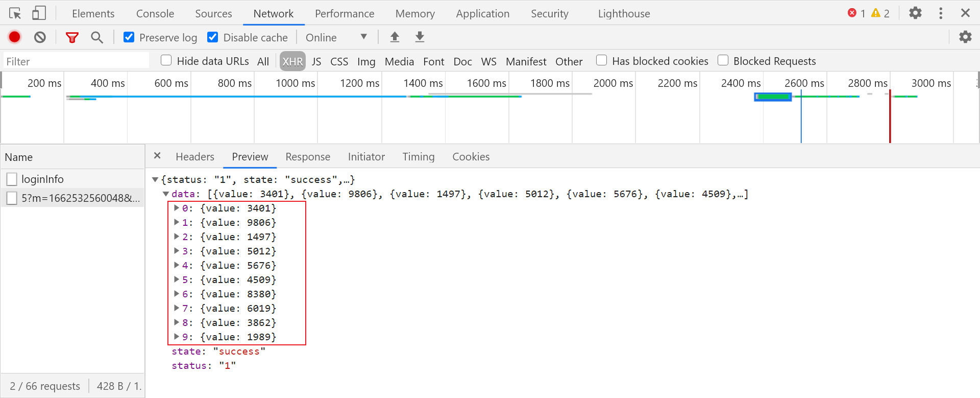Expand item 3 value 5012
The image size is (980, 398).
[177, 251]
